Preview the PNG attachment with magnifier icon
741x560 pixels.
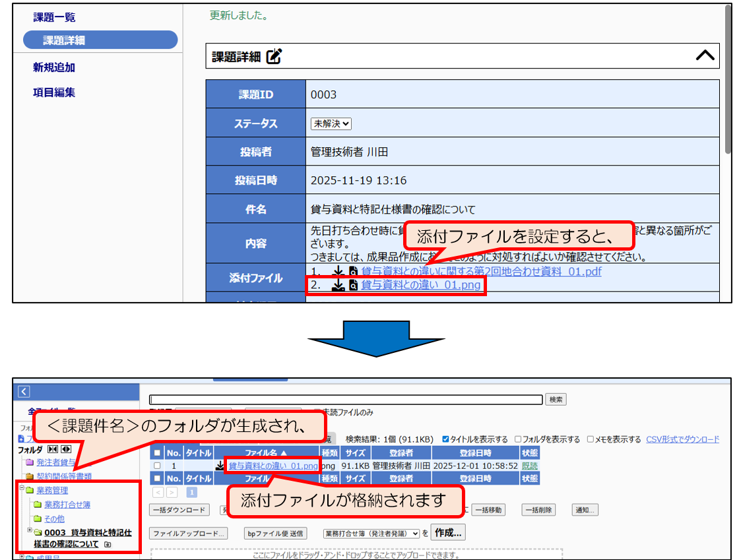point(354,285)
